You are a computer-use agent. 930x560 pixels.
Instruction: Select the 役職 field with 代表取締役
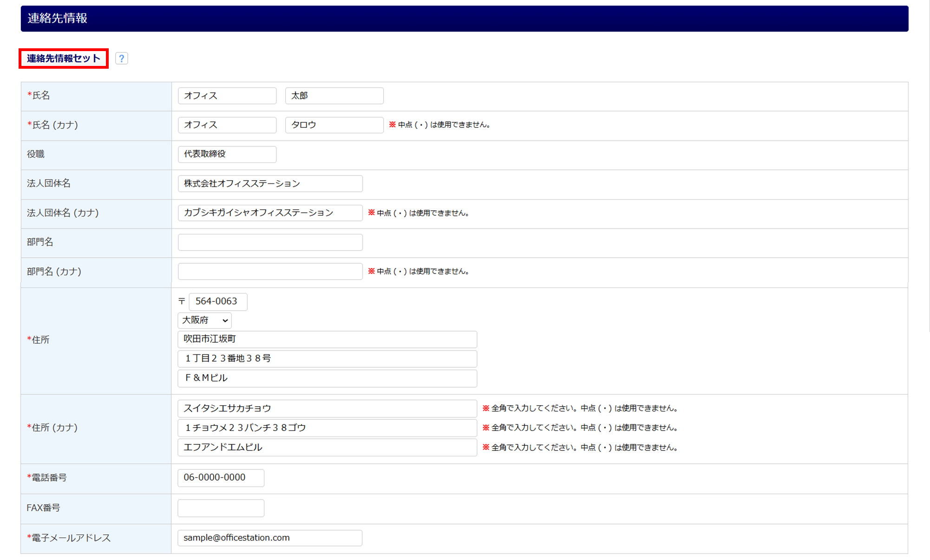227,154
